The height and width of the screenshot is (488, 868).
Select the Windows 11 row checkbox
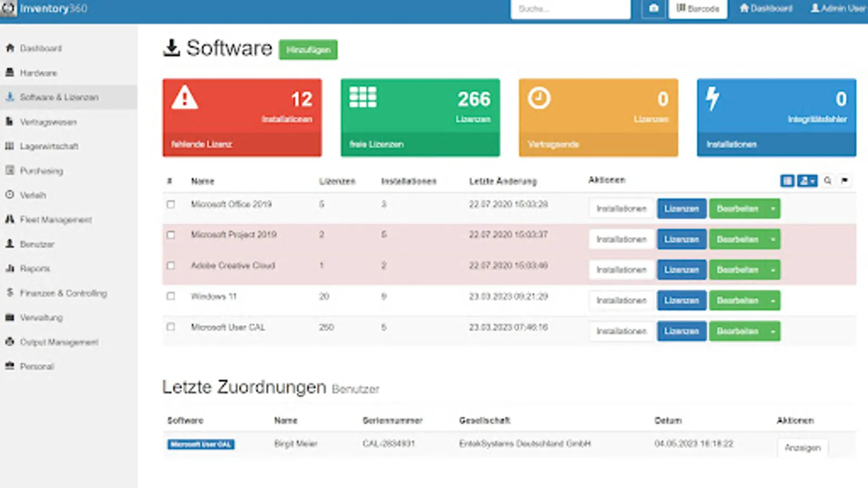coord(171,297)
